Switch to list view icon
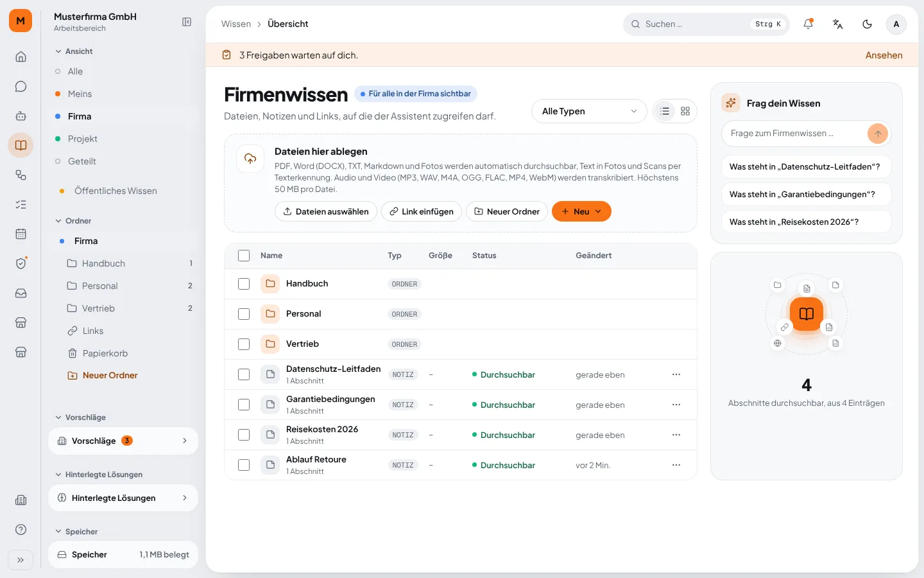Image resolution: width=924 pixels, height=578 pixels. 665,111
